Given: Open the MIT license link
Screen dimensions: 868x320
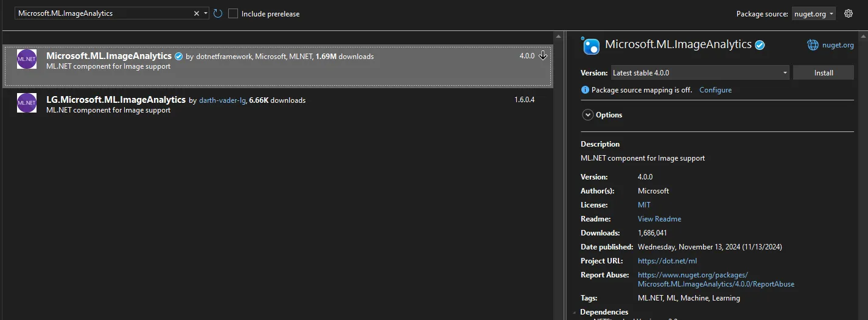Looking at the screenshot, I should [x=644, y=205].
